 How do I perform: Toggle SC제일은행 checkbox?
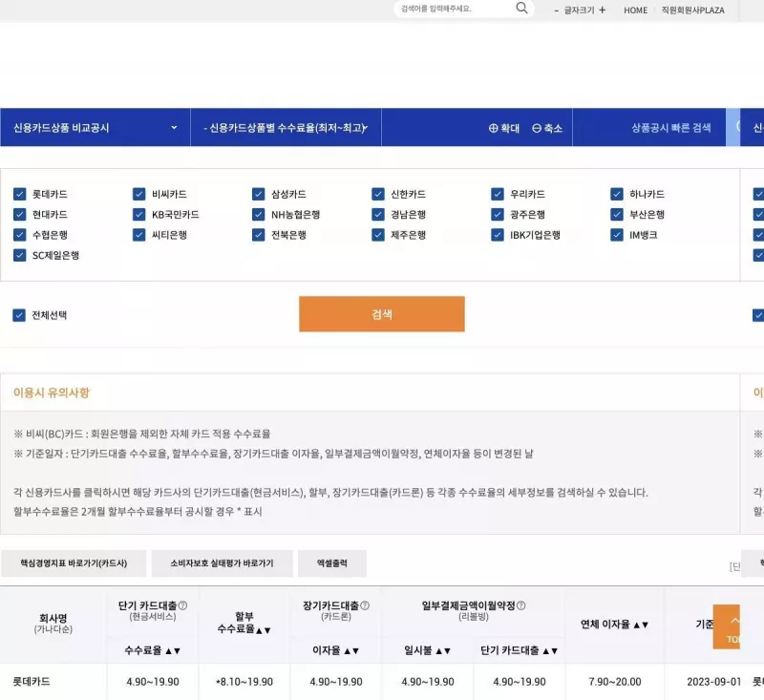click(x=19, y=255)
